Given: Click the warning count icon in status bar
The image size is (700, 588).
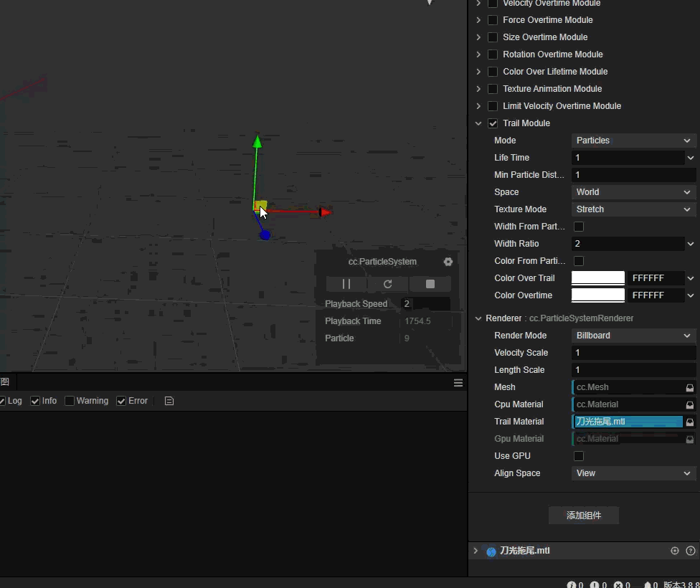Looking at the screenshot, I should pos(594,584).
